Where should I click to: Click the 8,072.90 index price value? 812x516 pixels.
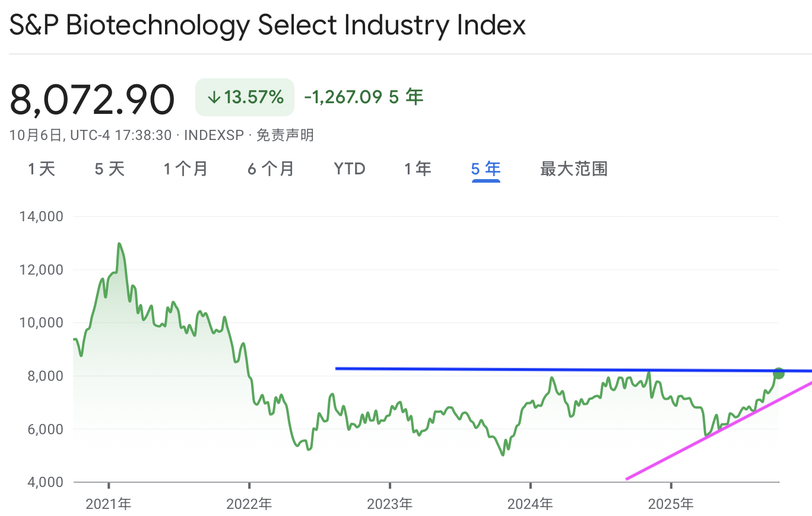pyautogui.click(x=92, y=100)
